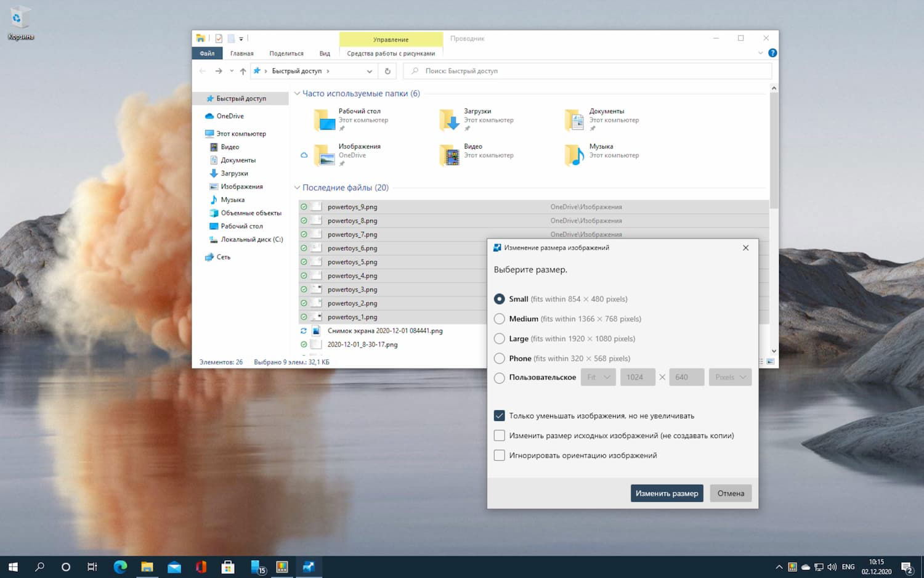Expand the Explorer ribbon chevron

(x=760, y=53)
